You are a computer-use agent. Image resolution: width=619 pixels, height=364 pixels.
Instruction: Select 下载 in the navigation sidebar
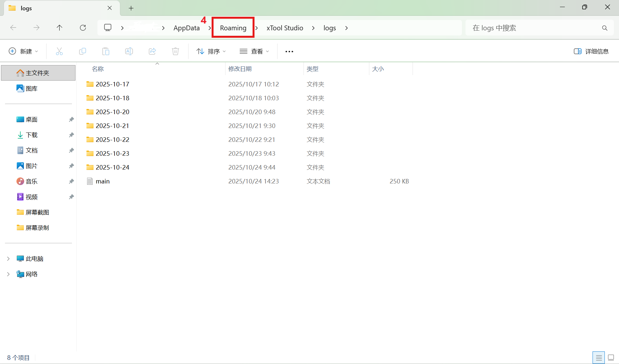(x=32, y=135)
